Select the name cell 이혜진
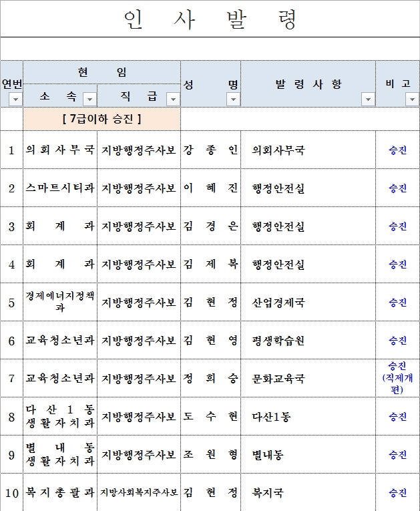This screenshot has width=420, height=511. [x=210, y=188]
